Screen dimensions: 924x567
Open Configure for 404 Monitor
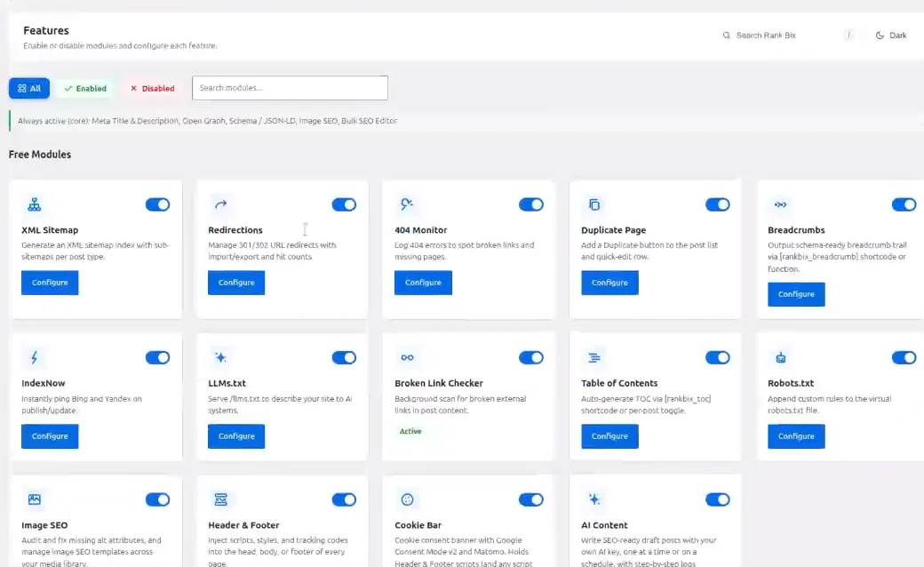(423, 283)
